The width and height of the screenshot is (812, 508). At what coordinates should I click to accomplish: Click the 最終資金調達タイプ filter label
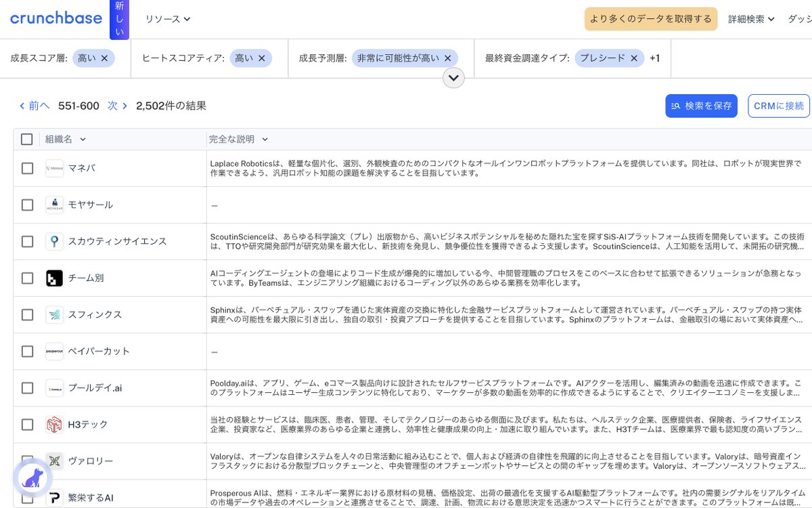point(527,58)
